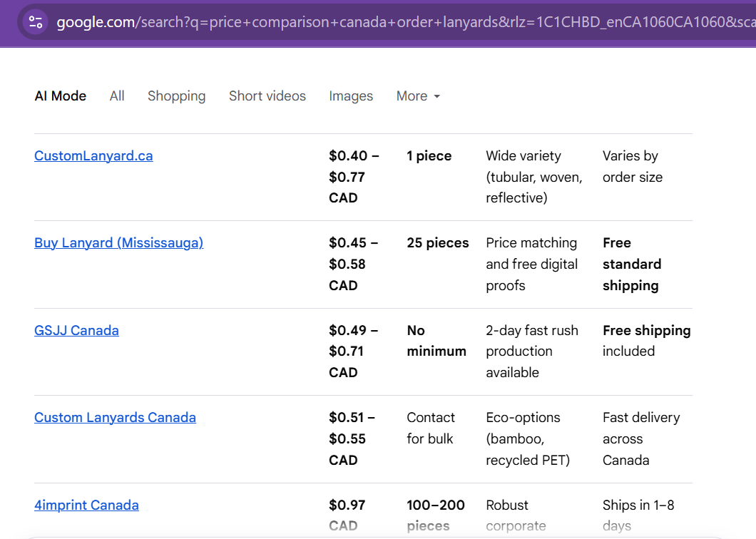Open the Custom Lanyards Canada link
The image size is (756, 539).
click(x=115, y=417)
